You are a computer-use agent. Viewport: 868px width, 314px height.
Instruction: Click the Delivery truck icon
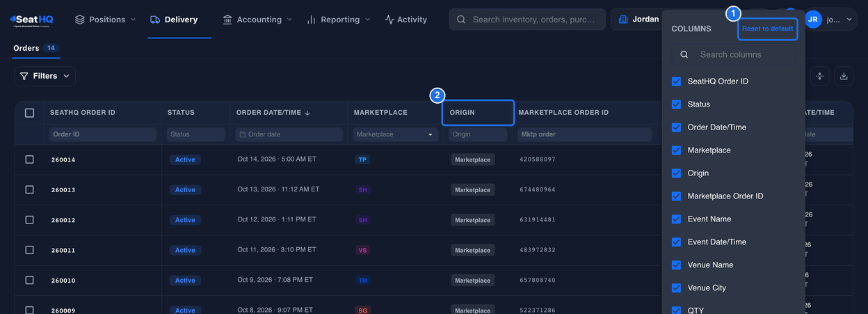[x=155, y=19]
